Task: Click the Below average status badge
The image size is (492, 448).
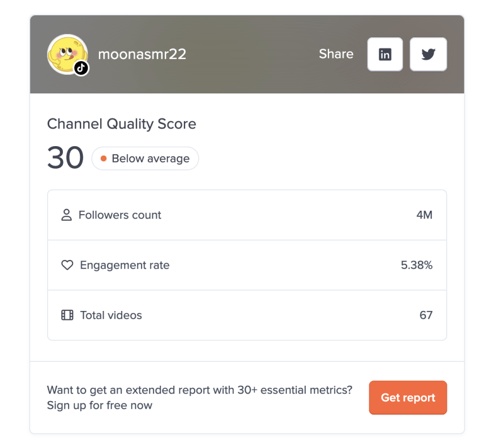Action: pyautogui.click(x=145, y=159)
